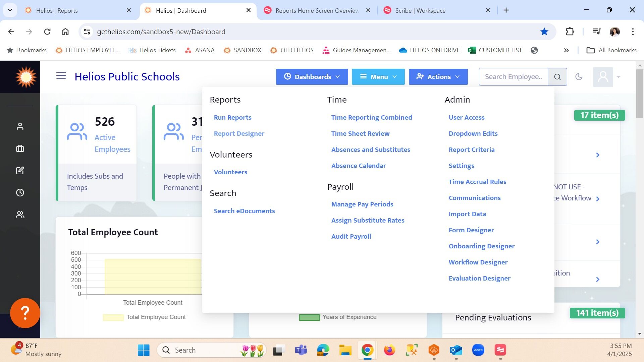644x362 pixels.
Task: Open the clock icon in sidebar
Action: [20, 193]
